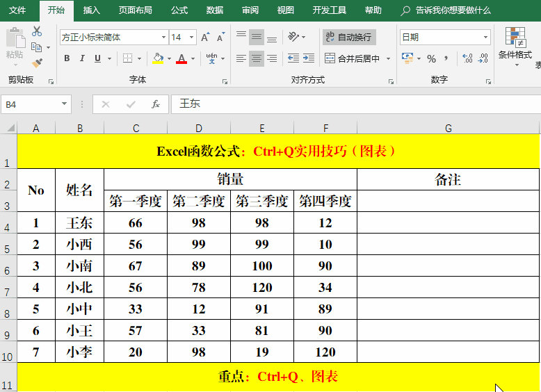Click the formula bar containing 王东
The width and height of the screenshot is (541, 392).
point(355,104)
